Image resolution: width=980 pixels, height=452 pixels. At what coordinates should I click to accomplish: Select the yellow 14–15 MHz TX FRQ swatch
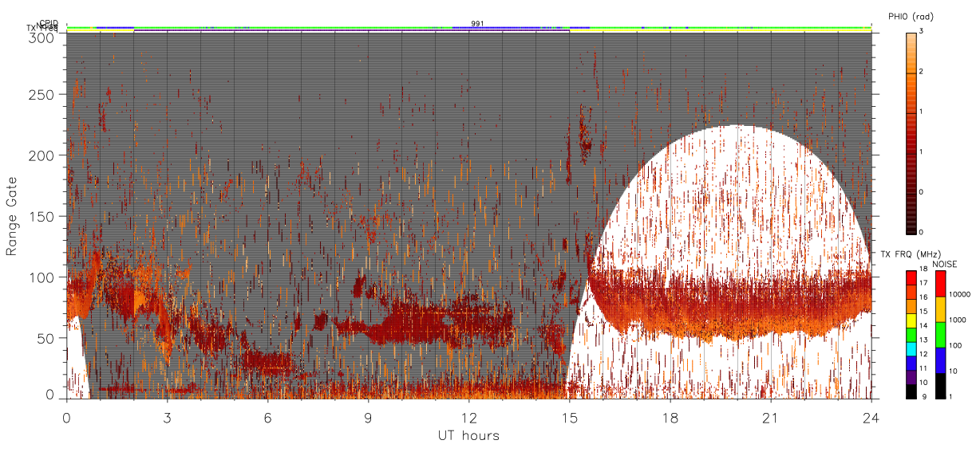point(911,320)
